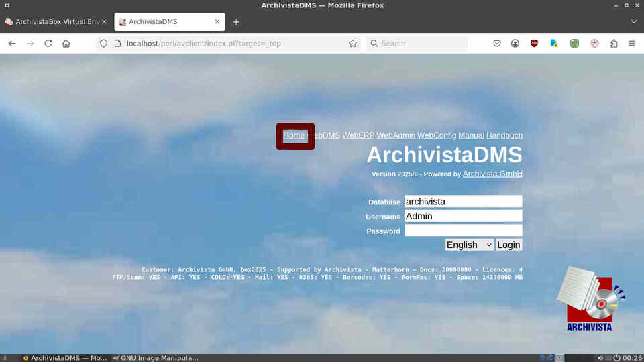Open the Home link

(x=294, y=135)
